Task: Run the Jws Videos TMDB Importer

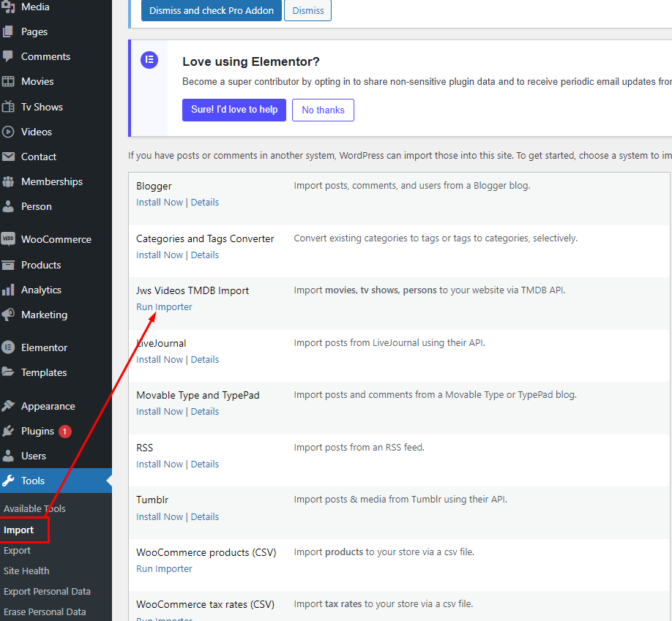Action: 164,307
